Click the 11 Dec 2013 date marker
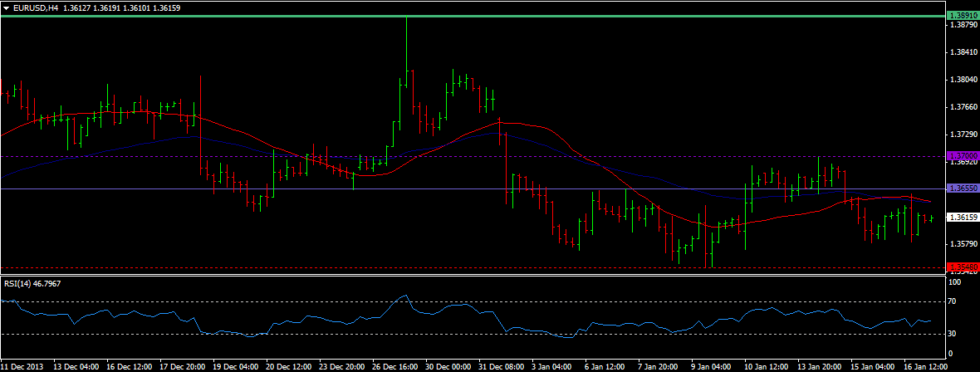Viewport: 980px width, 372px height. 24,365
